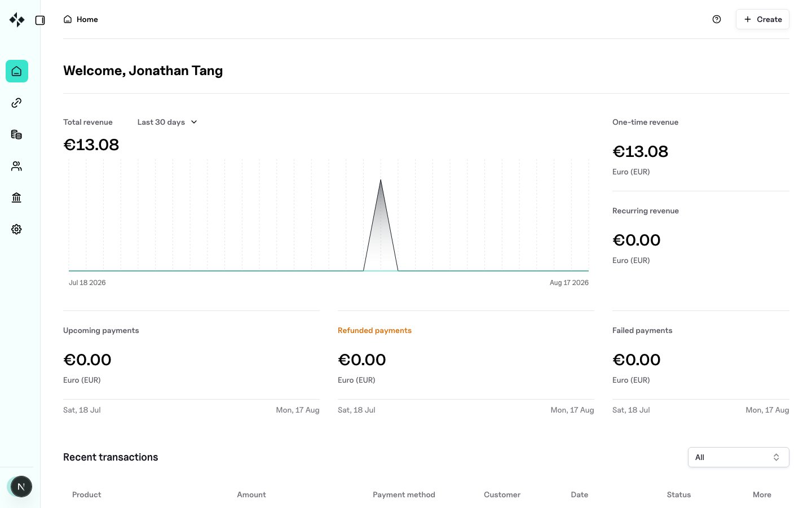Click the Product column header

point(87,495)
